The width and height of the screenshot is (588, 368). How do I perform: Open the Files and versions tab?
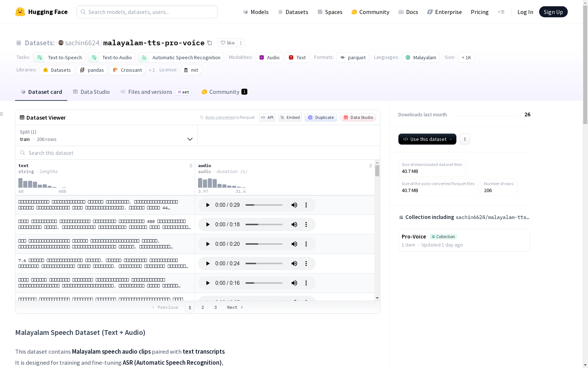click(155, 92)
